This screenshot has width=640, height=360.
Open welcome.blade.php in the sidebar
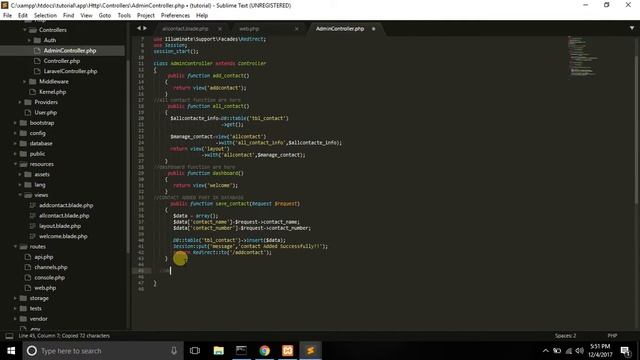pyautogui.click(x=63, y=236)
